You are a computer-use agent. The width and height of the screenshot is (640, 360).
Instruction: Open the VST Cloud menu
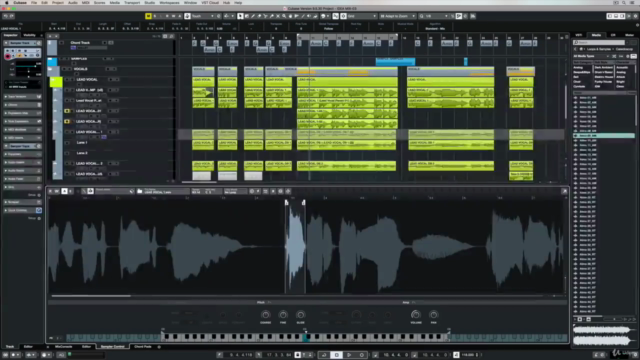[x=210, y=2]
